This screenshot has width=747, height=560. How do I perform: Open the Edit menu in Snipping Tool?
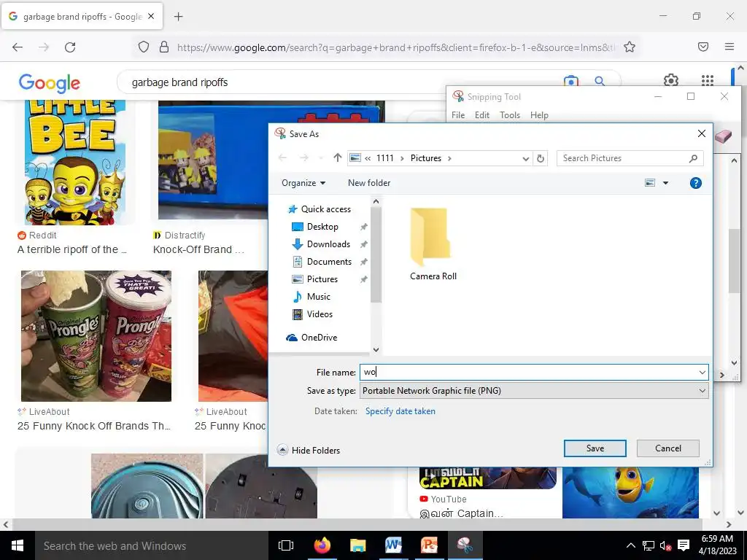click(x=481, y=115)
